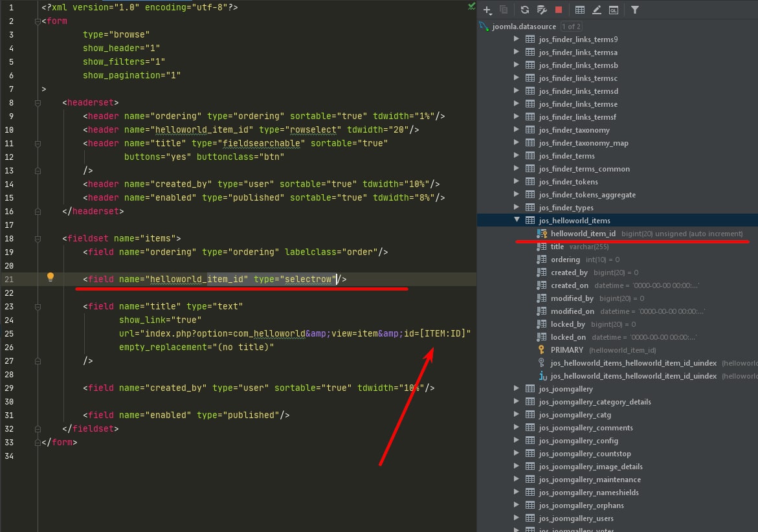Toggle the fold marker at form tag line
Image resolution: width=758 pixels, height=532 pixels.
pos(38,21)
